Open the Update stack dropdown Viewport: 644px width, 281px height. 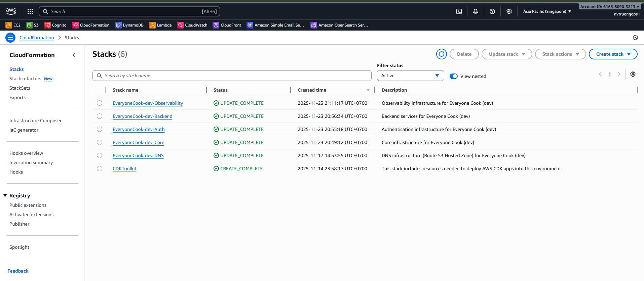click(x=507, y=54)
